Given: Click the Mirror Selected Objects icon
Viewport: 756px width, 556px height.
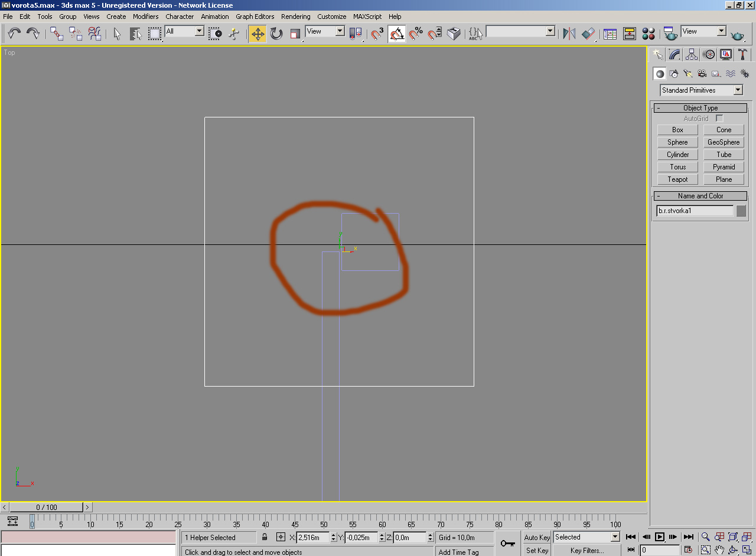Looking at the screenshot, I should [569, 34].
